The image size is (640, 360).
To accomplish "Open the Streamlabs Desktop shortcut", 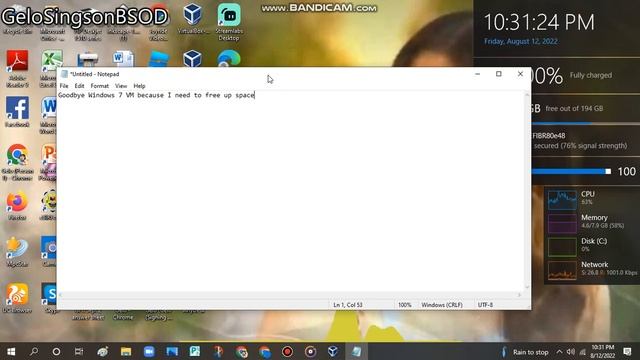I will tap(229, 22).
